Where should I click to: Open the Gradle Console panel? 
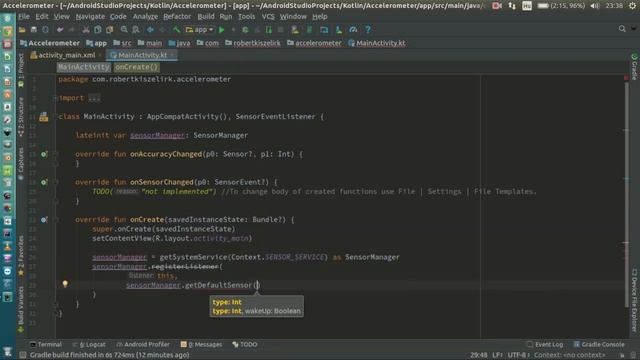599,344
